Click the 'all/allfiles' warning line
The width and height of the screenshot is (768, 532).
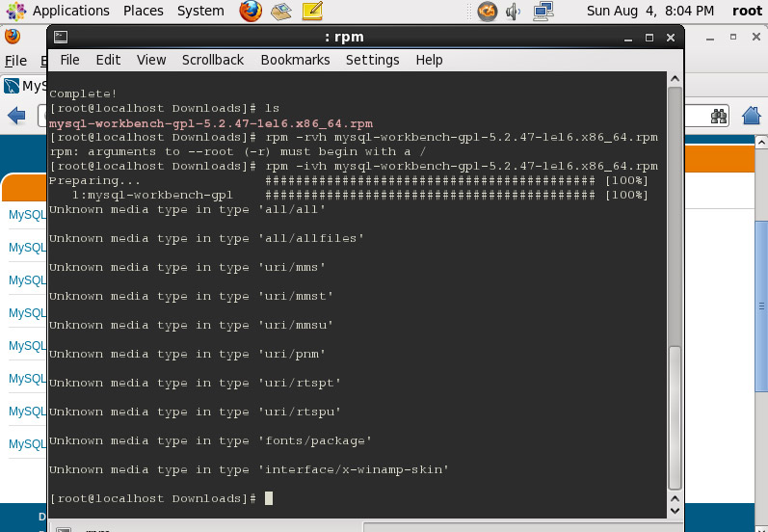tap(206, 239)
